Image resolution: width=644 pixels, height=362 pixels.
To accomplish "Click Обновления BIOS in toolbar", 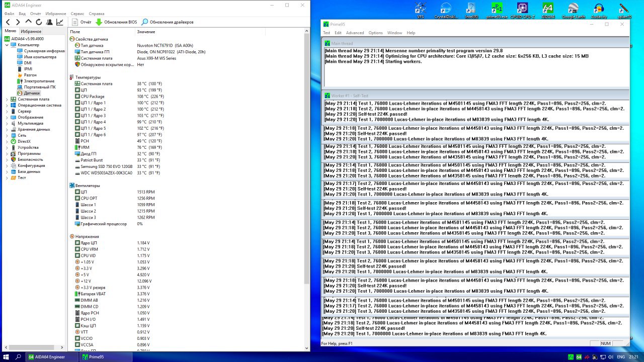I will 116,22.
